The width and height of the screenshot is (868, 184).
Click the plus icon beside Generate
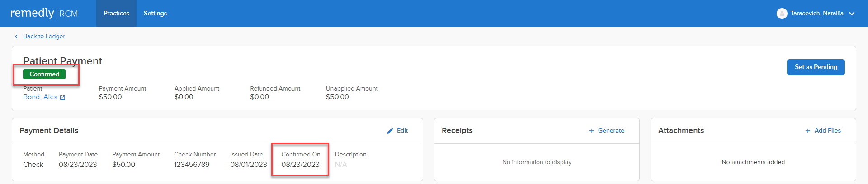point(591,131)
